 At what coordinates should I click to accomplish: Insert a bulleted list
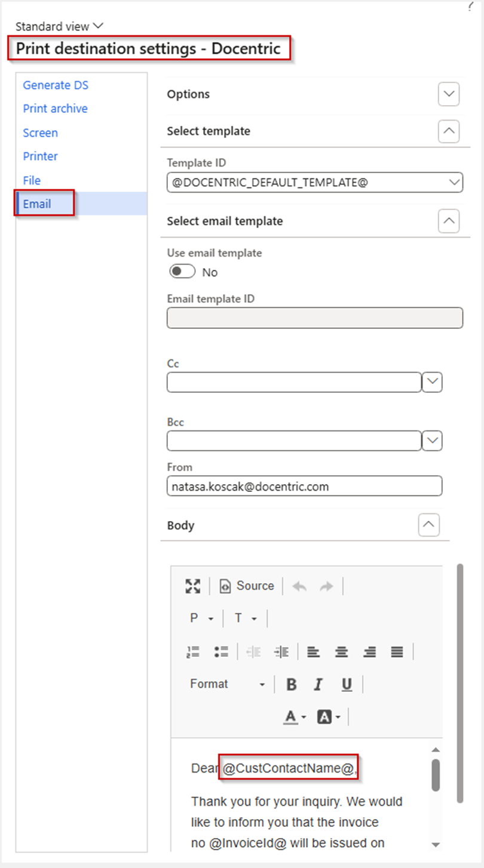222,652
